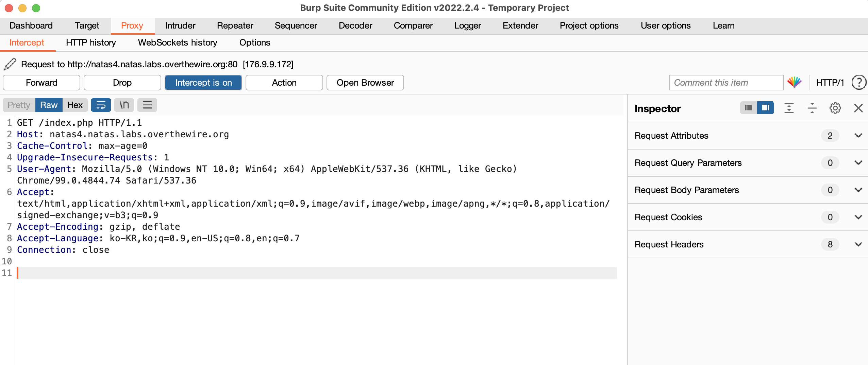Select the Intercept sub-tab
This screenshot has width=868, height=365.
coord(27,43)
